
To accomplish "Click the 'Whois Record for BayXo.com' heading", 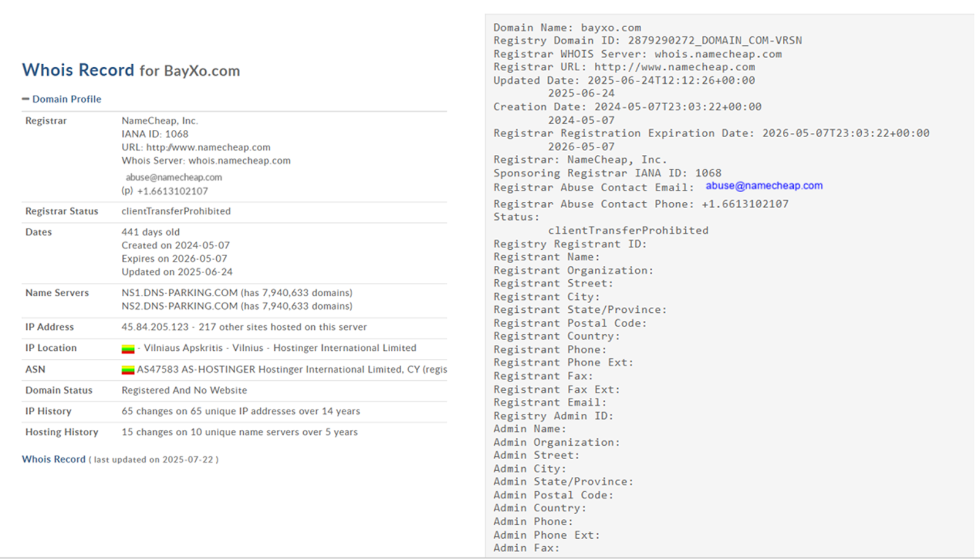I will [x=131, y=70].
